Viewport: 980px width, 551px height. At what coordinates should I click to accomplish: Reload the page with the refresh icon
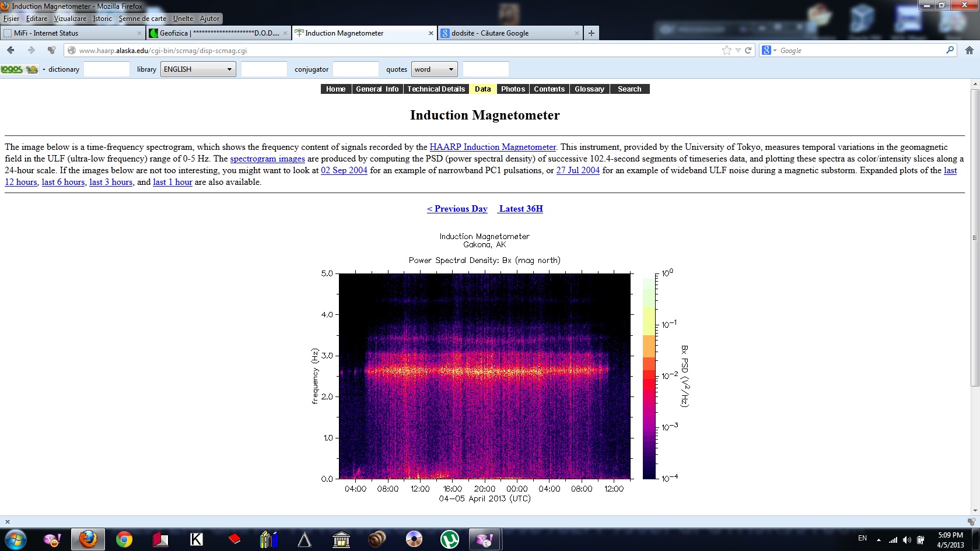coord(748,50)
